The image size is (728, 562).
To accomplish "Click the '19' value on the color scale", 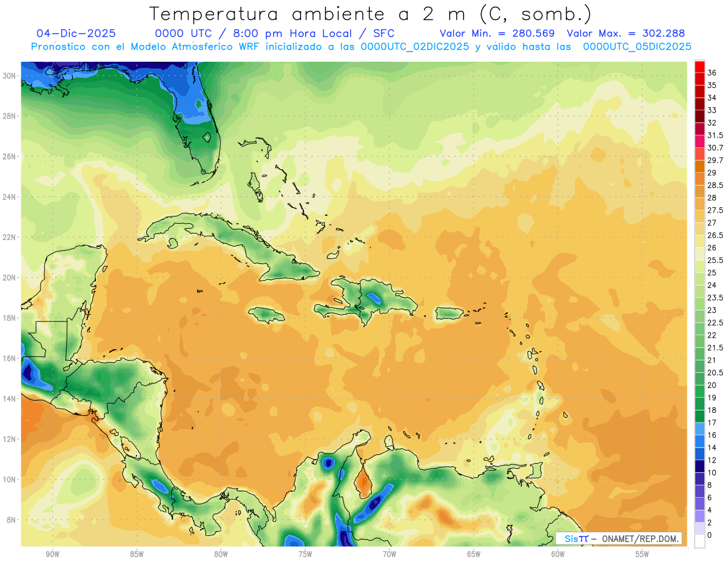I will coord(712,397).
